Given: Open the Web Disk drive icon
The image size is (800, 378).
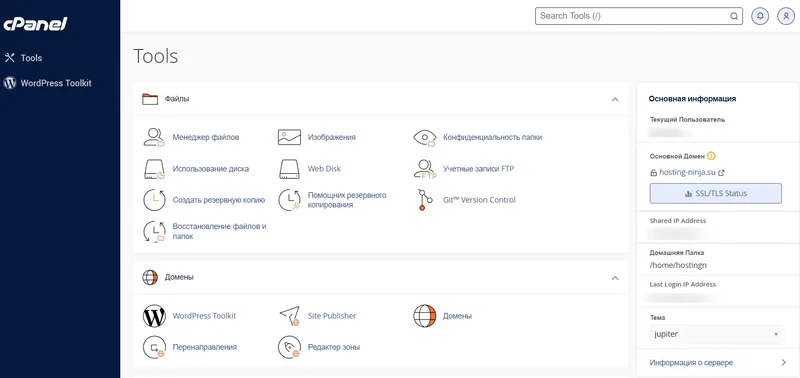Looking at the screenshot, I should pos(289,169).
